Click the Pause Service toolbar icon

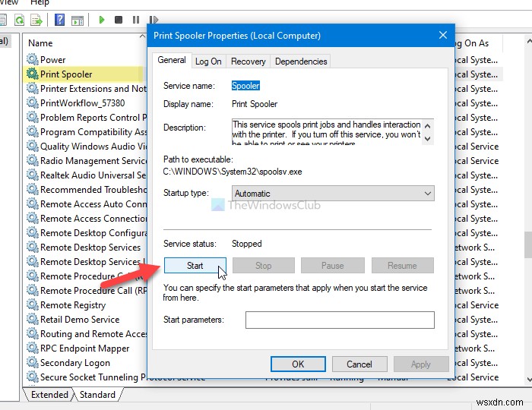click(x=136, y=20)
